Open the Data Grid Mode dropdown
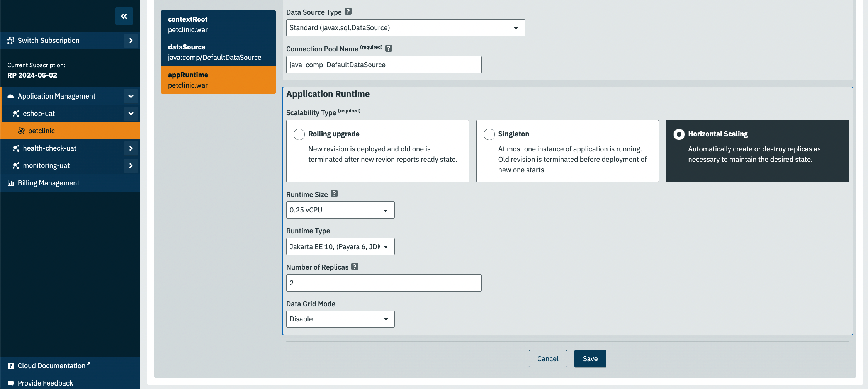Screen dimensions: 868x389 340,319
